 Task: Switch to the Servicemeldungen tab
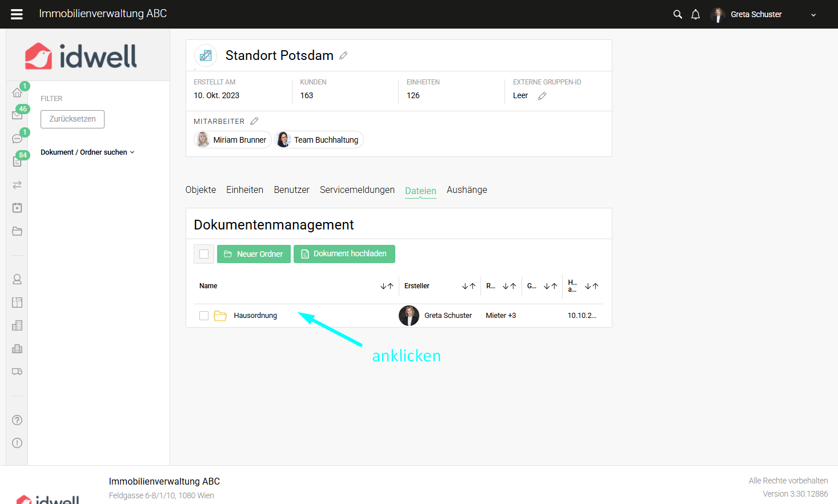coord(357,189)
